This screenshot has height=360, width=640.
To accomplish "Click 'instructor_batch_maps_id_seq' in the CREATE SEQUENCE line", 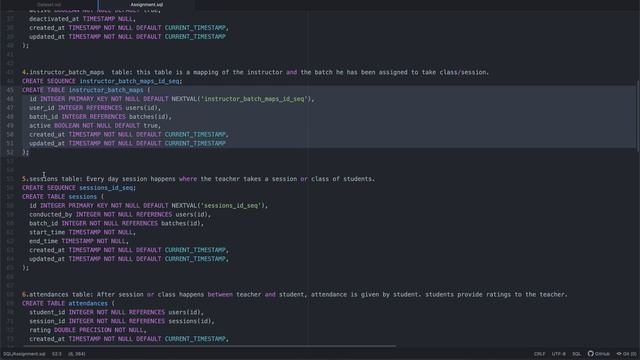I will coord(129,81).
